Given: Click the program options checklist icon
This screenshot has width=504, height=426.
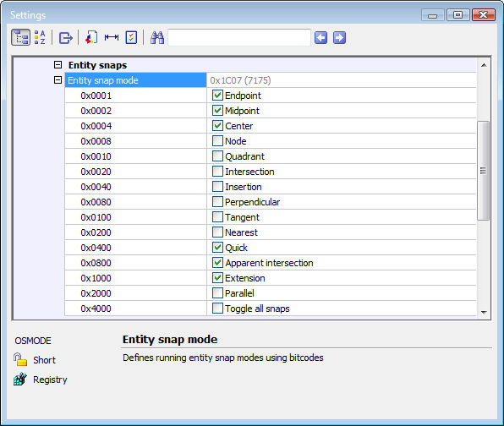Looking at the screenshot, I should click(131, 37).
